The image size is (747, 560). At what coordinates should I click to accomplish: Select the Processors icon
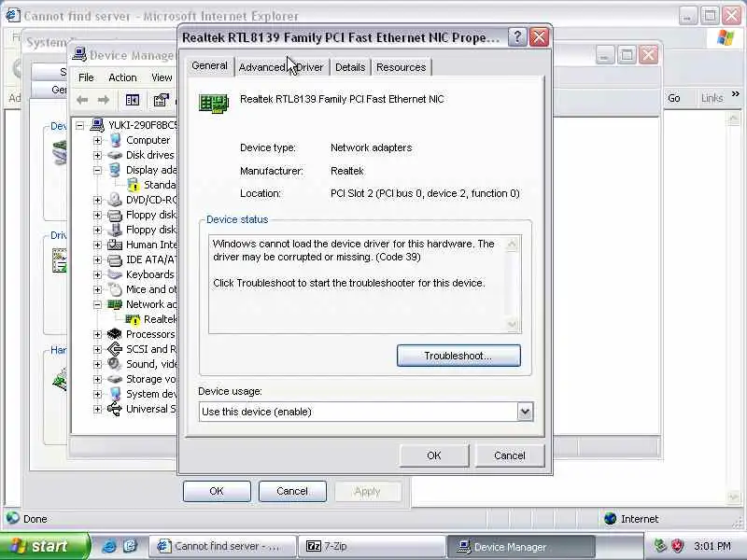click(115, 334)
